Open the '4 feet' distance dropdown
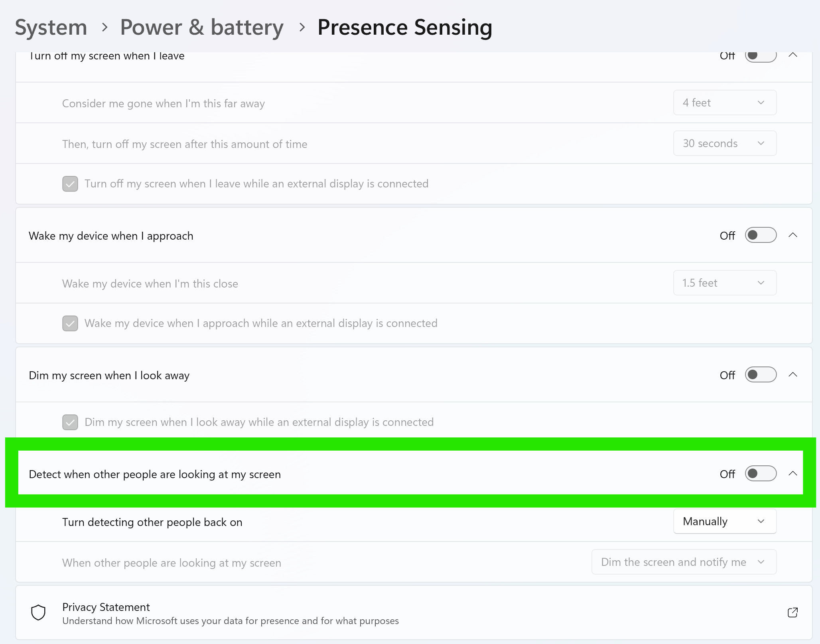Viewport: 820px width, 644px height. point(724,103)
